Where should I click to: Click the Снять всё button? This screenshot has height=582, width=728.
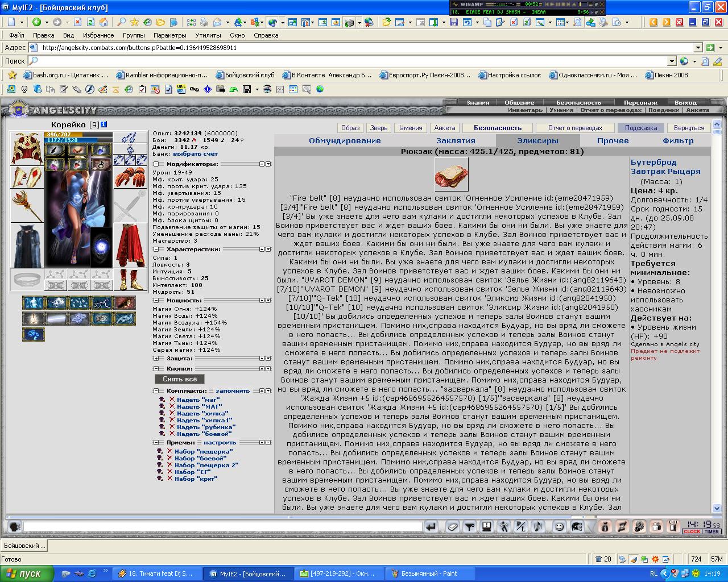[180, 379]
